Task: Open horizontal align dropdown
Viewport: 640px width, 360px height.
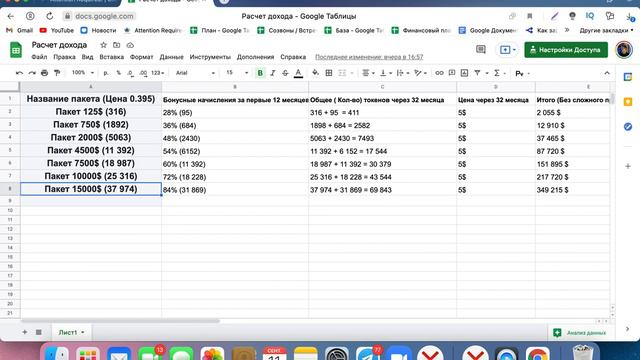Action: pyautogui.click(x=368, y=73)
